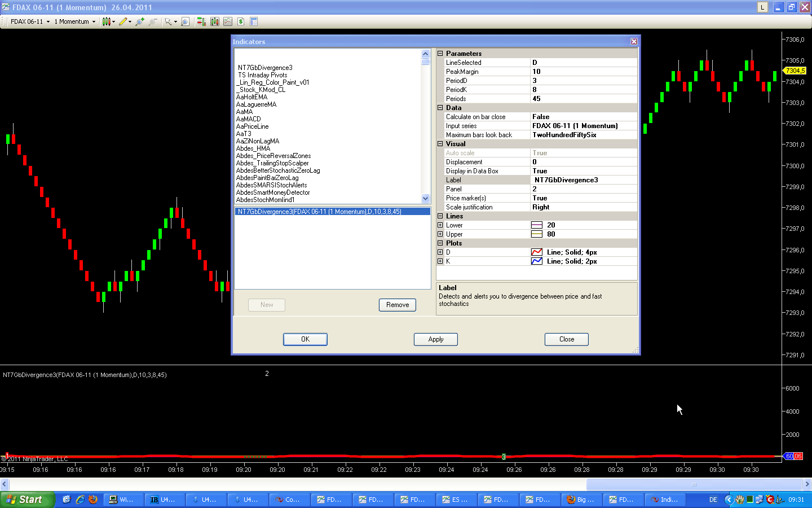Screen dimensions: 812x508
Task: Click the zoom out magnifier icon
Action: (x=153, y=21)
